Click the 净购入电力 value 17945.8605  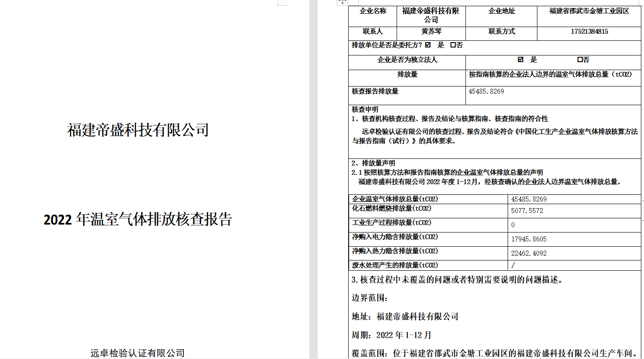529,239
